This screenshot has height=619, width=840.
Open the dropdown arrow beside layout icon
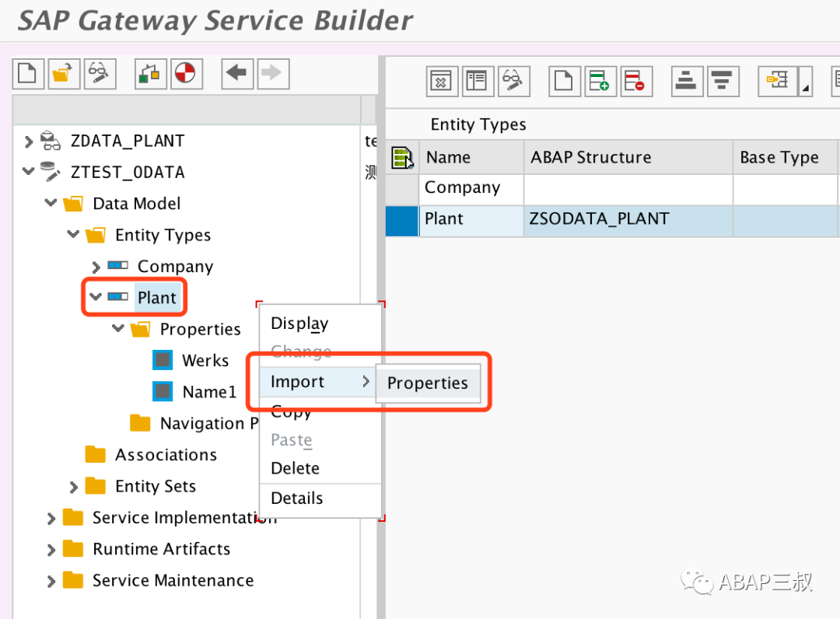pos(805,82)
